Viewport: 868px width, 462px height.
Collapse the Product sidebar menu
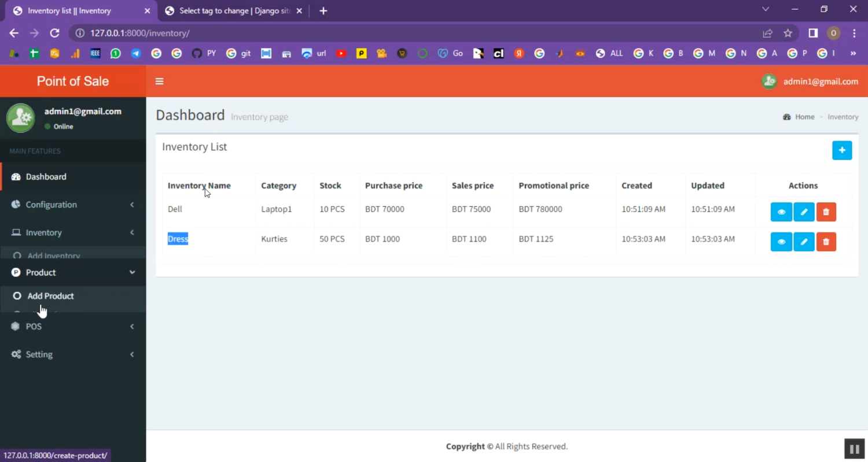73,272
